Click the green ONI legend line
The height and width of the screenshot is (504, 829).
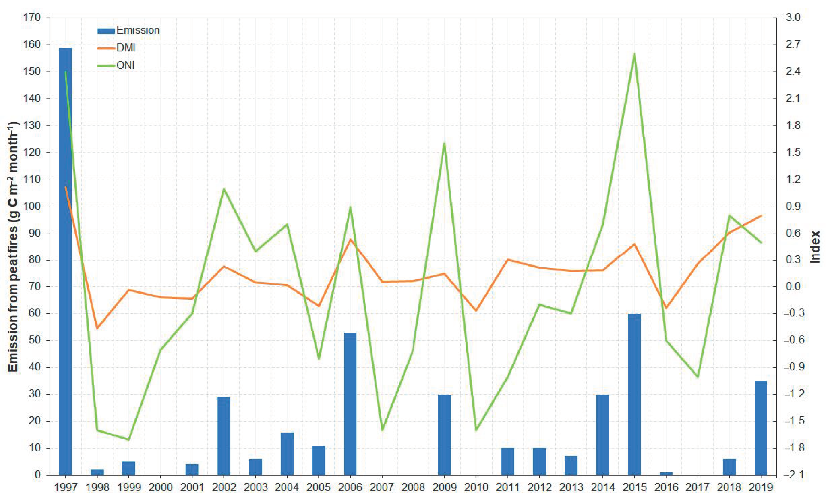(106, 66)
